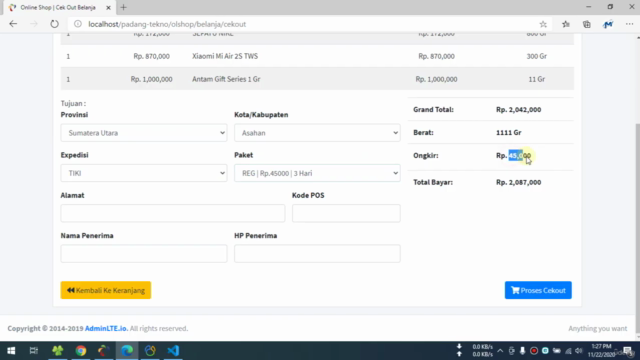Go back using browser back arrow
Screen dimensions: 640x360
click(x=13, y=24)
